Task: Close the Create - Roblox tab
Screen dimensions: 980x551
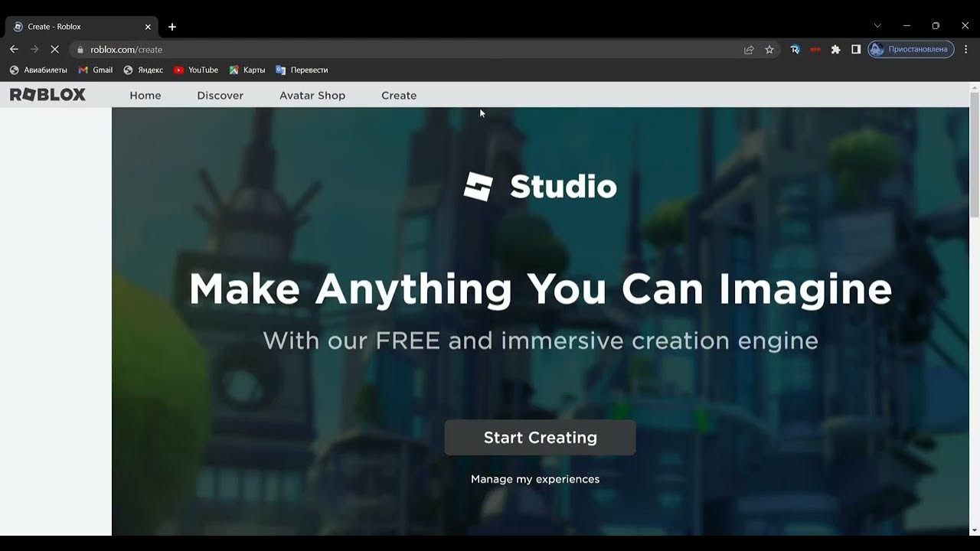Action: point(148,27)
